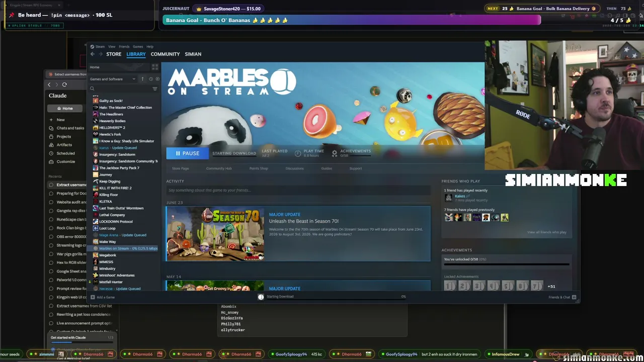
Task: Open the Season 70 update thumbnail
Action: tap(215, 234)
